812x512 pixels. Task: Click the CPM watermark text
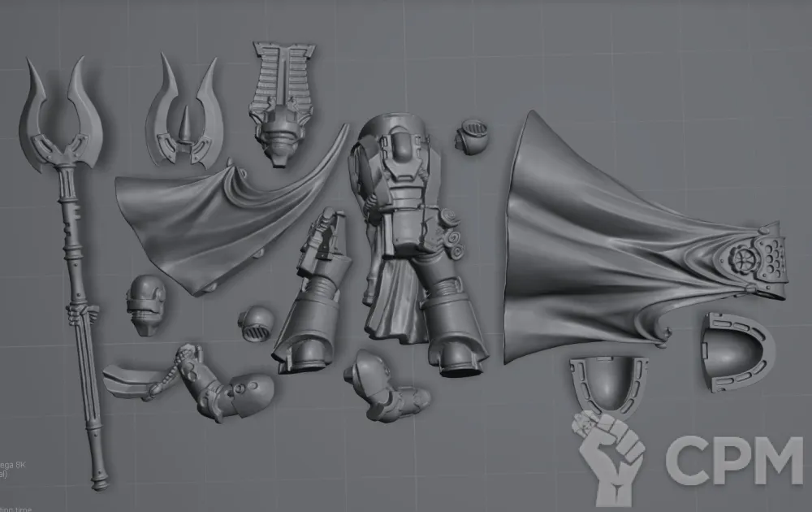click(x=733, y=460)
